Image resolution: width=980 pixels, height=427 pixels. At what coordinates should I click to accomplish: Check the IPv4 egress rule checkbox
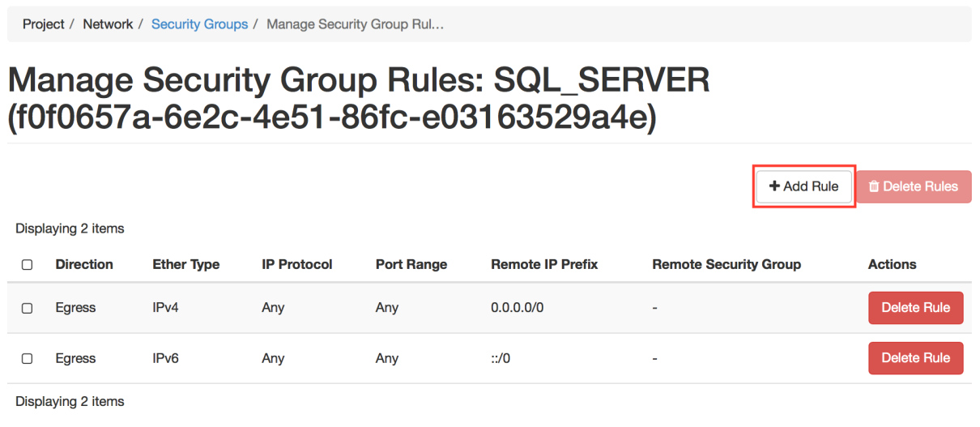[x=27, y=308]
